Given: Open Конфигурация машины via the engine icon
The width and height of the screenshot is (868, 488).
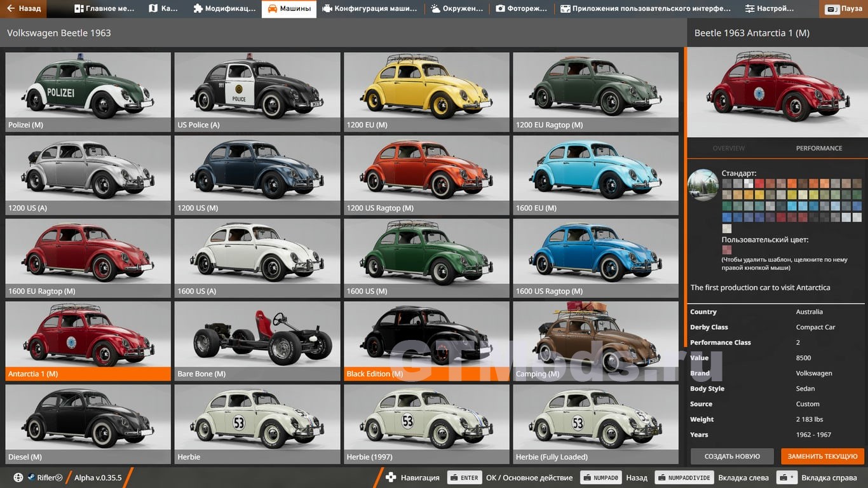Looking at the screenshot, I should (327, 9).
